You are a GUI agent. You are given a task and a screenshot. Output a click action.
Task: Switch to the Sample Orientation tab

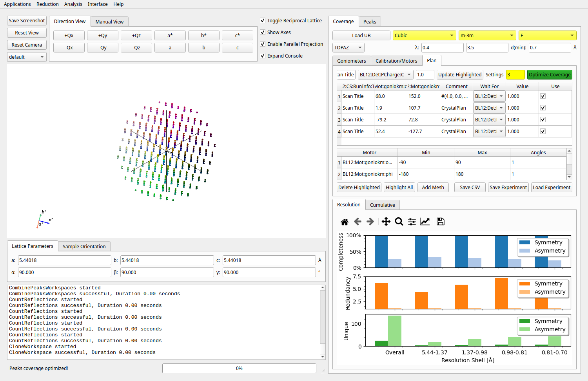click(84, 246)
